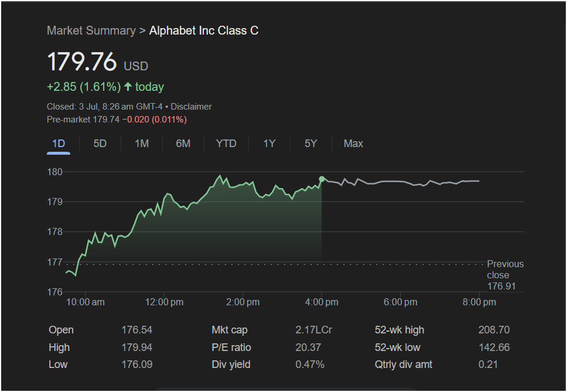567x392 pixels.
Task: Show the 6M price history
Action: (183, 144)
